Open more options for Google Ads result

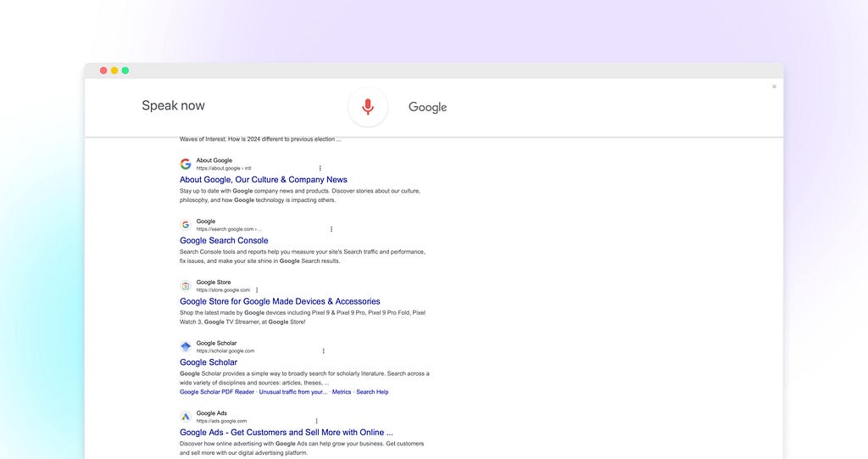click(317, 421)
